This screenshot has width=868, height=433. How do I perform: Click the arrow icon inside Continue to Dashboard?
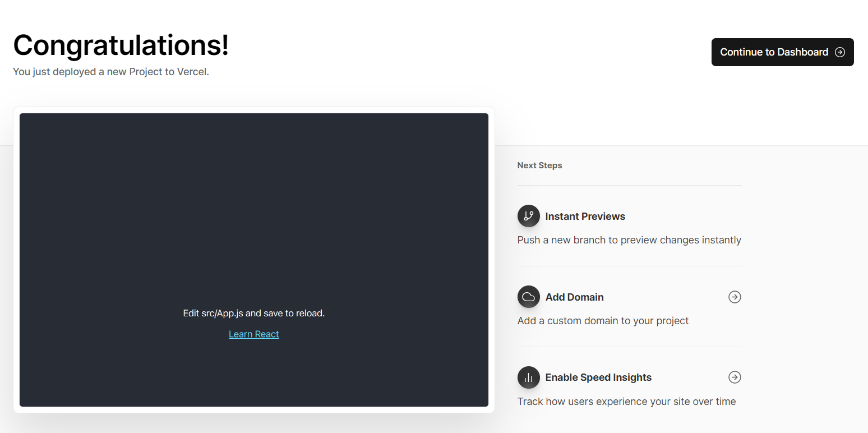[840, 52]
